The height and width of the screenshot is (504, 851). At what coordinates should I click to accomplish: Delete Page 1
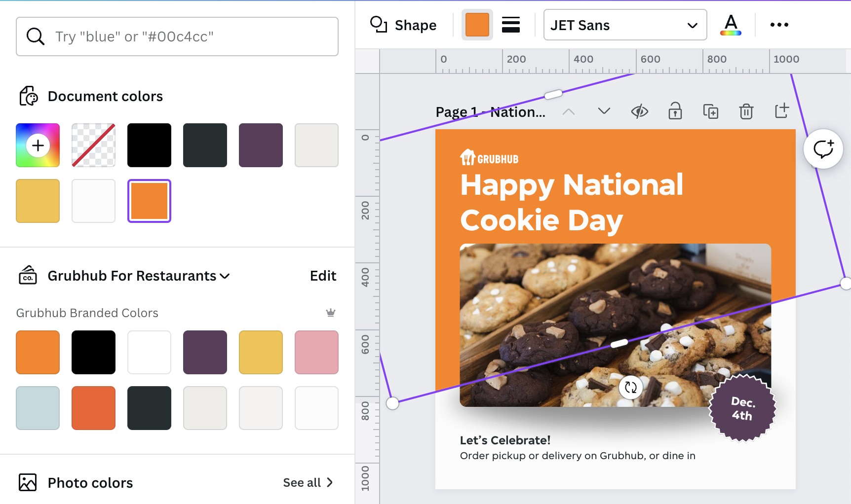[746, 111]
